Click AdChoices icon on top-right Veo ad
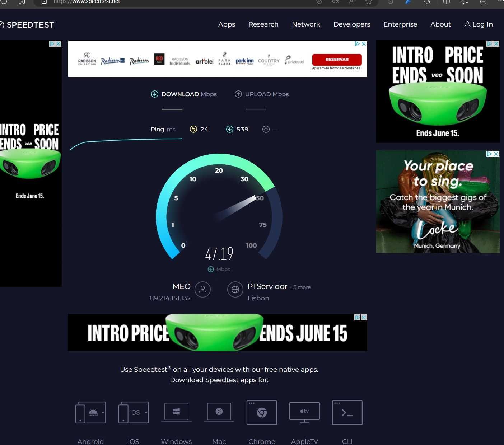The width and height of the screenshot is (504, 445). tap(490, 43)
